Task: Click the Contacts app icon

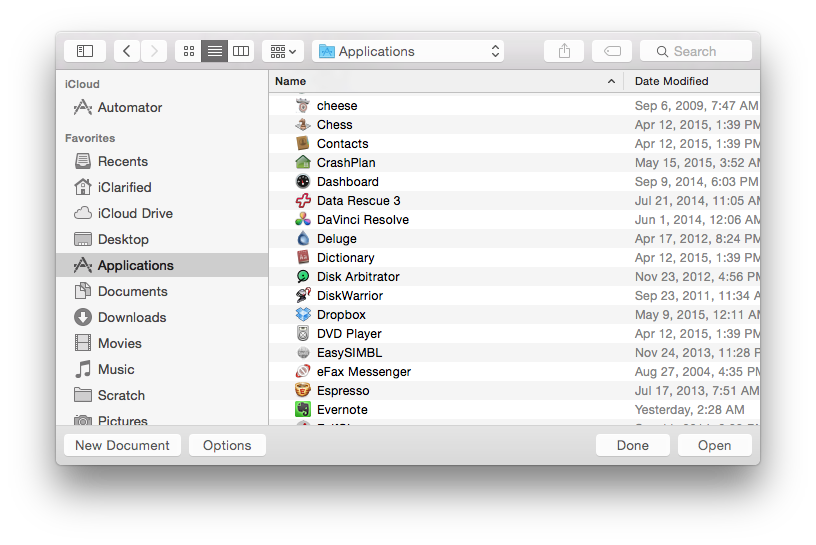Action: coord(303,143)
